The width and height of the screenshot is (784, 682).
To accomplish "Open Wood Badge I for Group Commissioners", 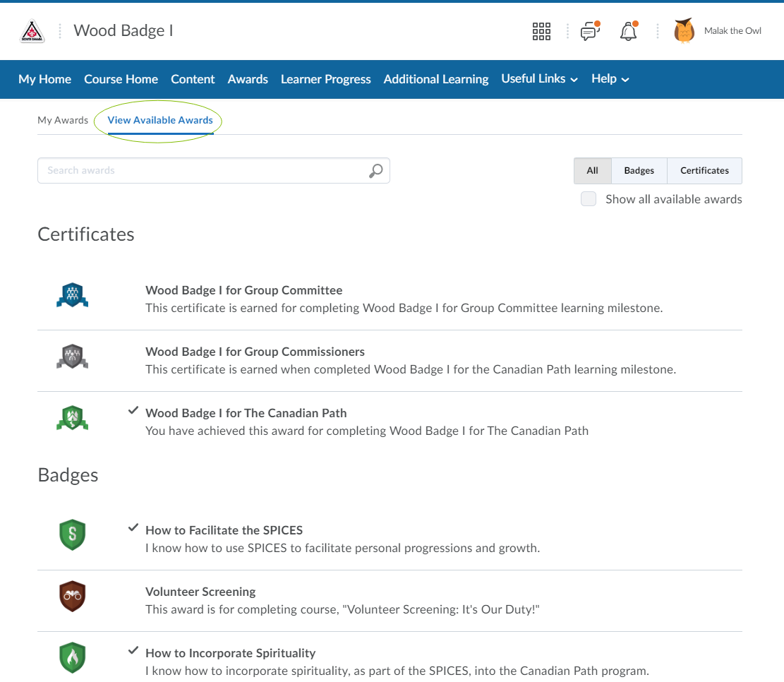I will pos(255,352).
